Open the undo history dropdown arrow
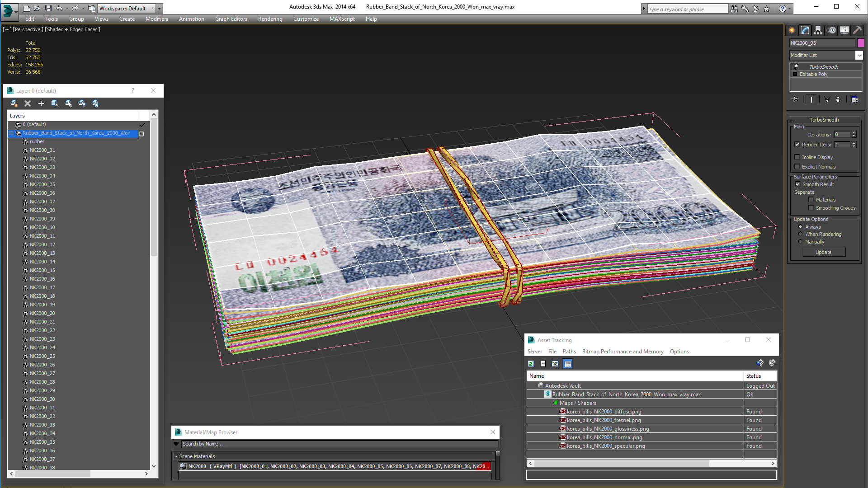The image size is (868, 488). [x=67, y=8]
